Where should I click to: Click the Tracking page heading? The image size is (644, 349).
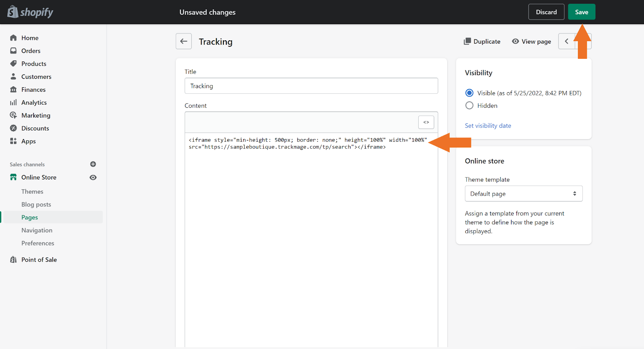(x=216, y=41)
